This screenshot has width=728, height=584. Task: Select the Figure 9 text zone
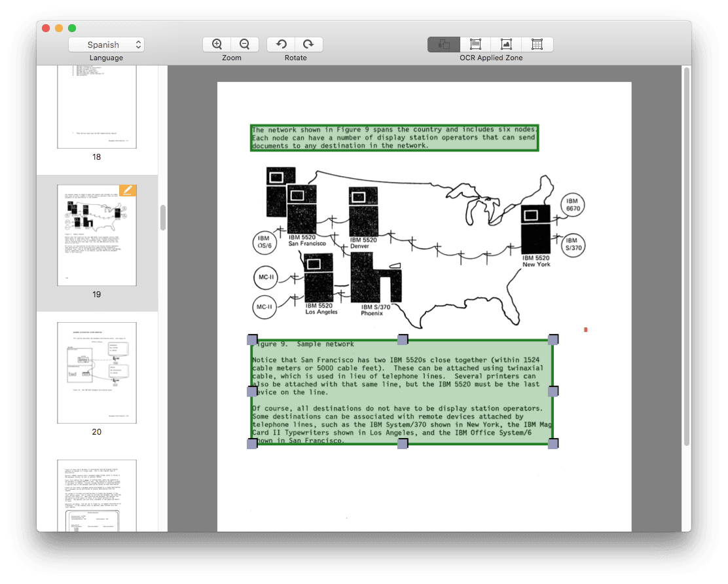coord(403,392)
